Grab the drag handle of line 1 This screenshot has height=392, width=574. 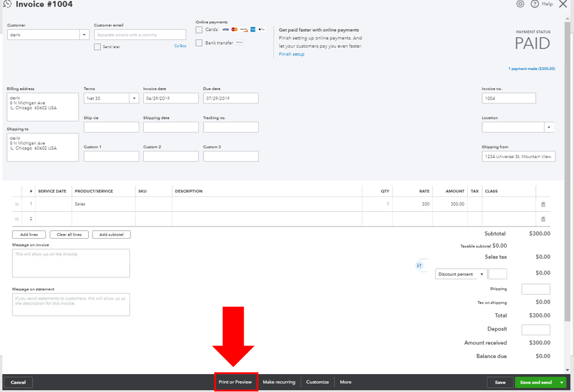[x=17, y=204]
